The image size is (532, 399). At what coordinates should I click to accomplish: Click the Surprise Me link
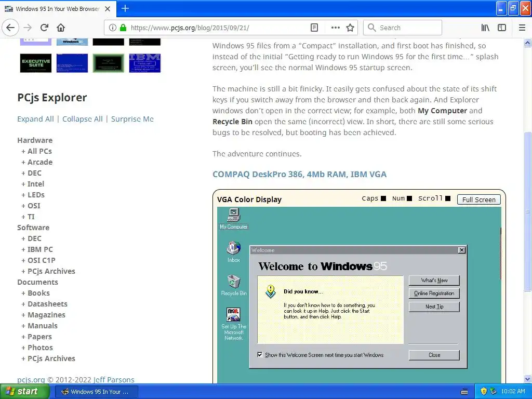(x=132, y=119)
